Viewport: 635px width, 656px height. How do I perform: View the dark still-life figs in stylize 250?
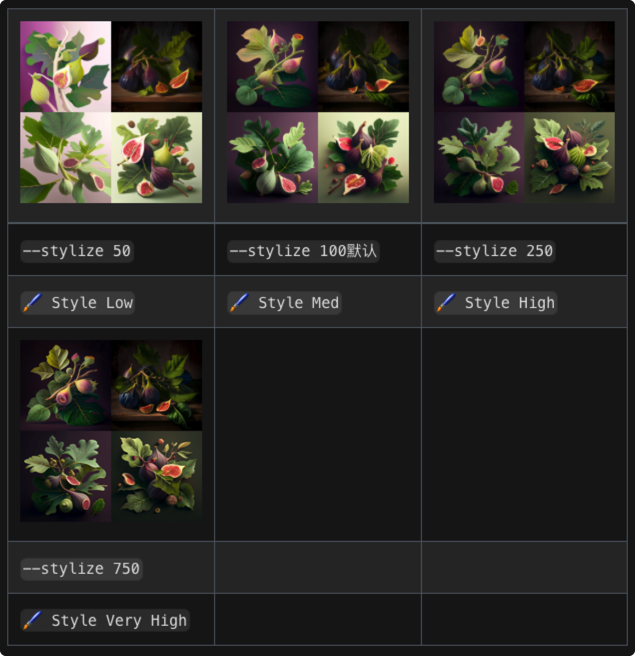pos(570,67)
